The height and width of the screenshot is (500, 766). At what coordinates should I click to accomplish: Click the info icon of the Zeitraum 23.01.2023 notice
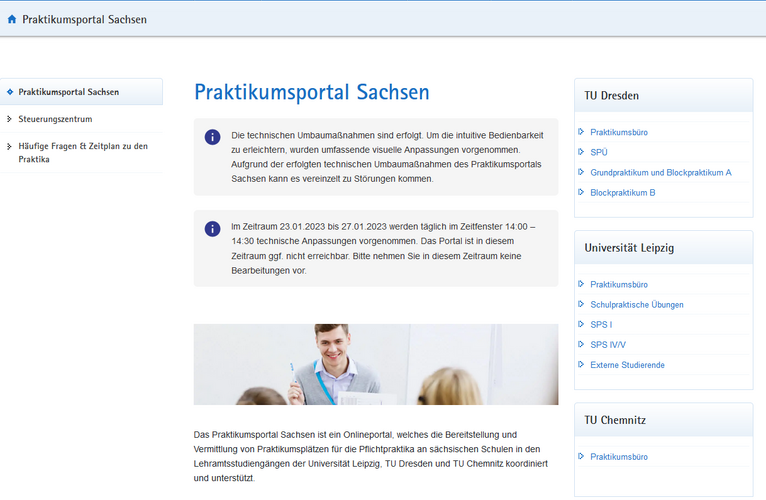213,228
